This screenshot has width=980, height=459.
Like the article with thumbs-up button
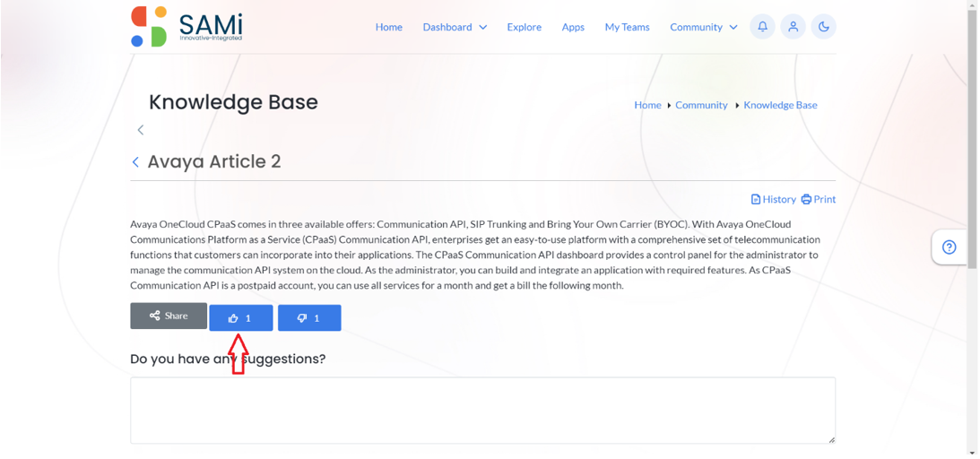point(240,318)
